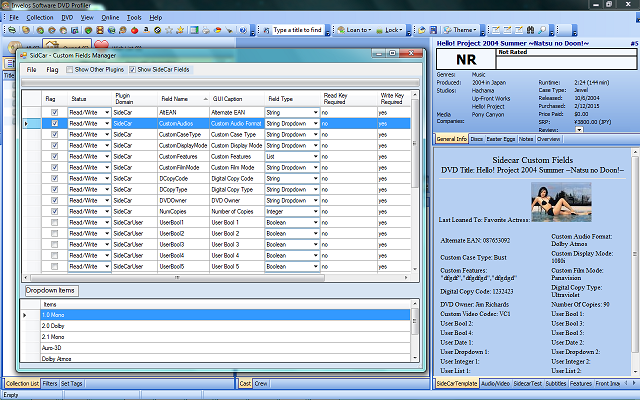
Task: Open the Filters tab at bottom left
Action: 50,384
